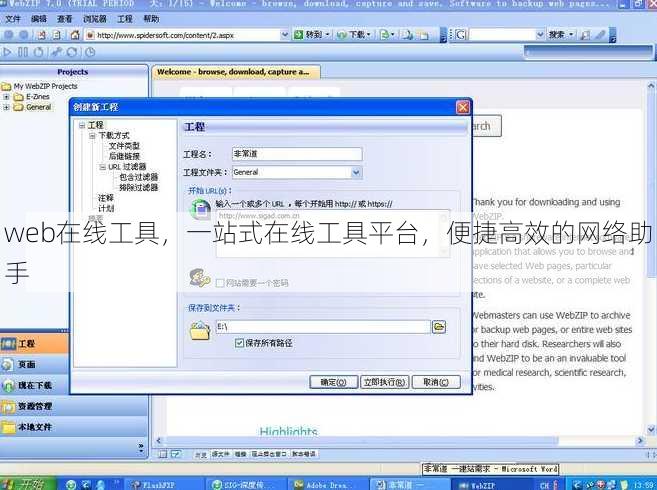Select 文件类型 in the dialog tree
Screen dimensions: 657x490
click(x=124, y=146)
